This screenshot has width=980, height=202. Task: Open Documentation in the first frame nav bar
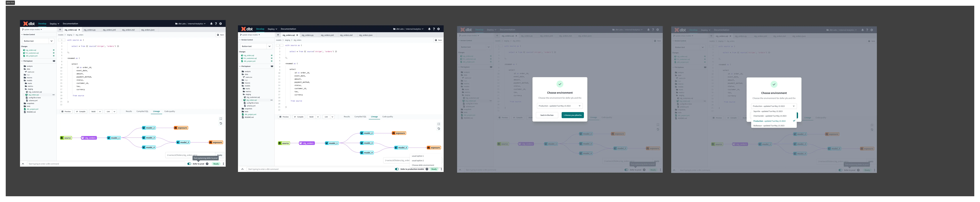[x=70, y=24]
